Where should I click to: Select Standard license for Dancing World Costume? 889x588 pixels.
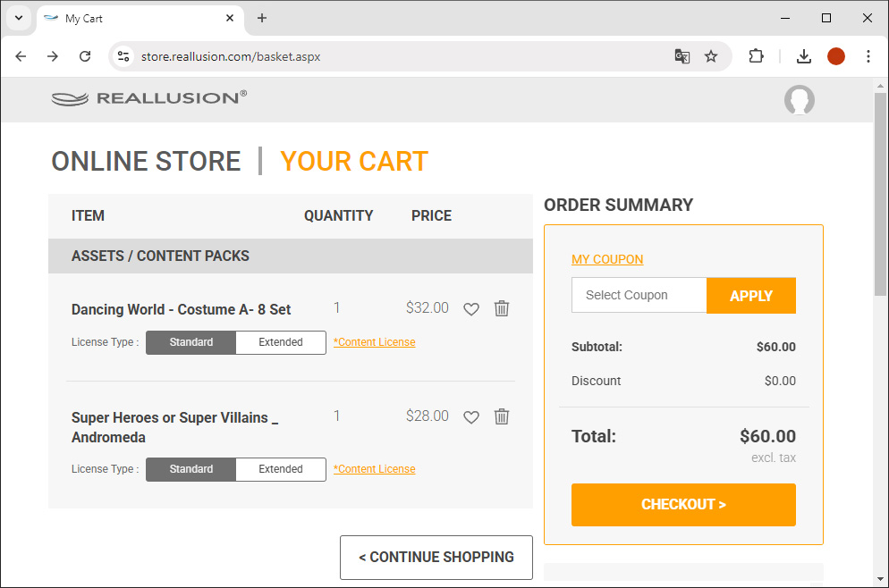(191, 342)
